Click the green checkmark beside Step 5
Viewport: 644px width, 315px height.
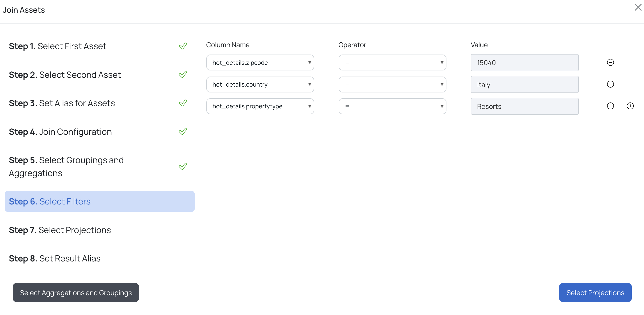point(183,167)
